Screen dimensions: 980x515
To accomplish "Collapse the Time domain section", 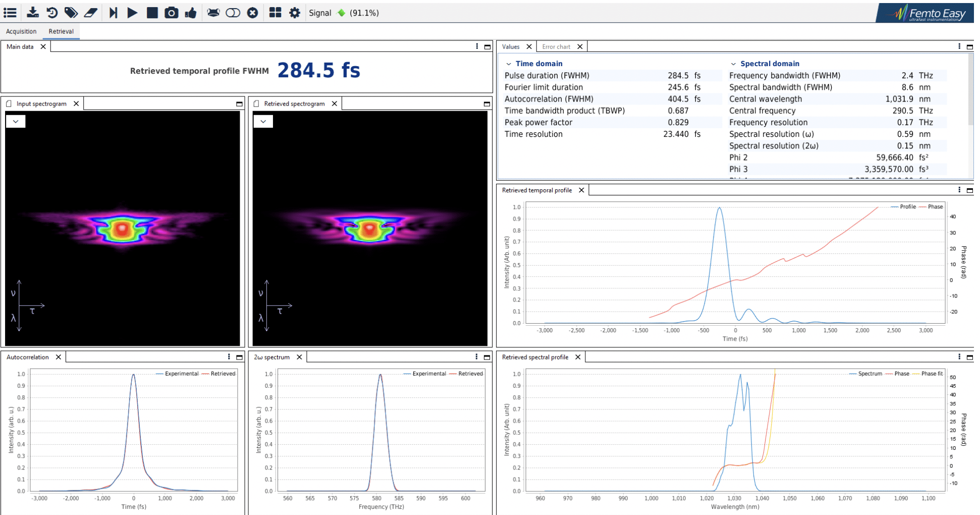I will [x=509, y=64].
